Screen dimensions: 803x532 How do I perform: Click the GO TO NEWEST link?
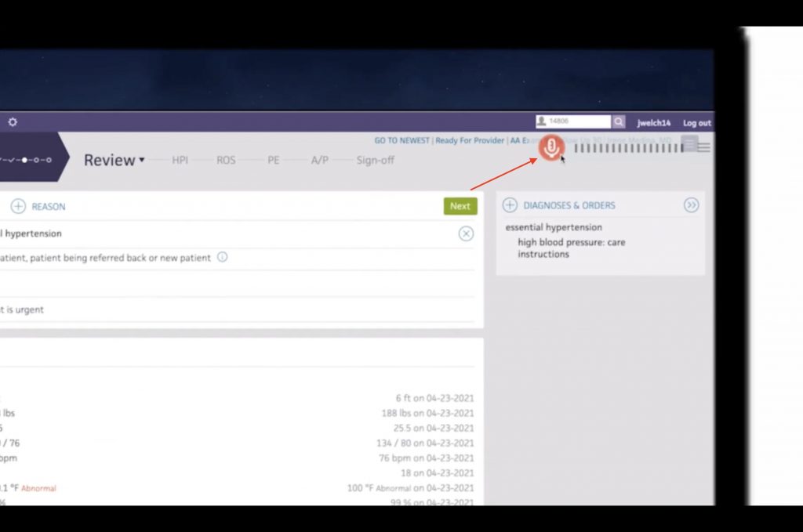[401, 140]
